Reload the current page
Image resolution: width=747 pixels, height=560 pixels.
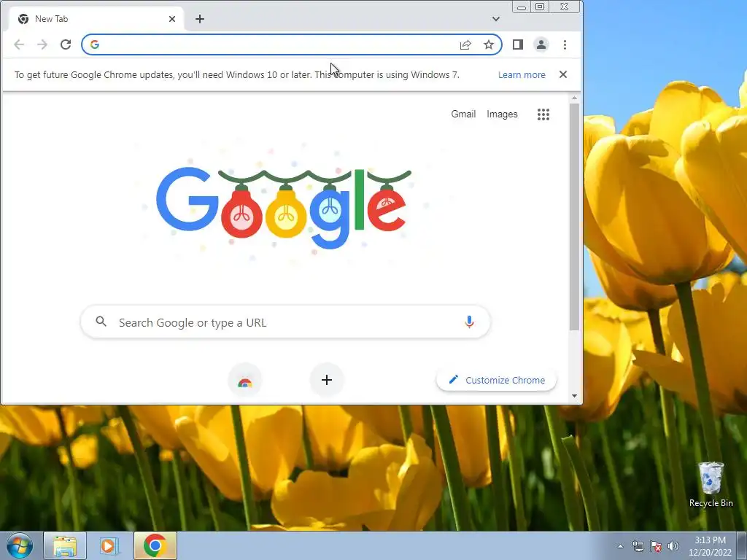coord(66,44)
